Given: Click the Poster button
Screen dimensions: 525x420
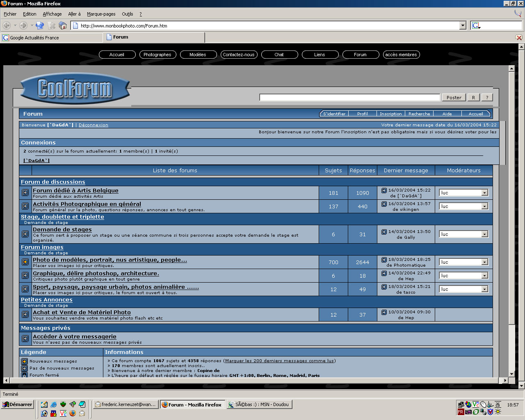Looking at the screenshot, I should tap(454, 98).
